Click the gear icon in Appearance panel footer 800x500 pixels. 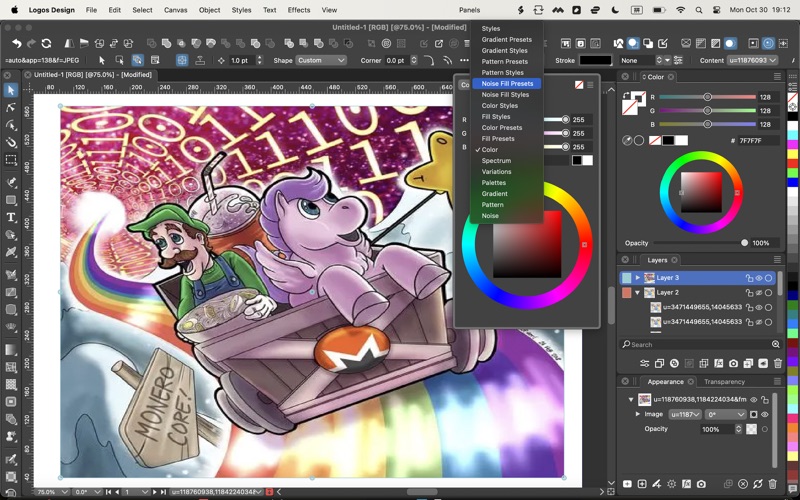tap(671, 484)
